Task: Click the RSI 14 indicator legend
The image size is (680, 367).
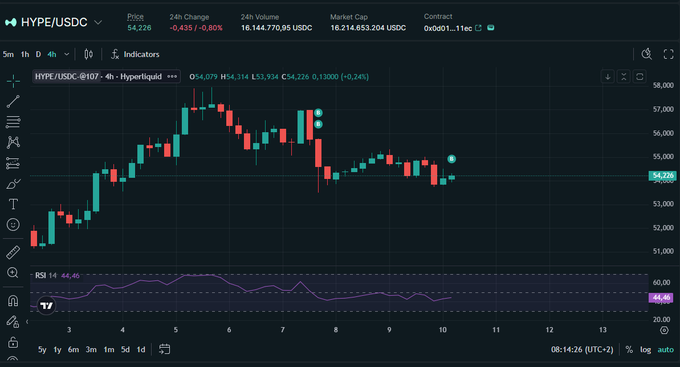Action: pyautogui.click(x=46, y=275)
